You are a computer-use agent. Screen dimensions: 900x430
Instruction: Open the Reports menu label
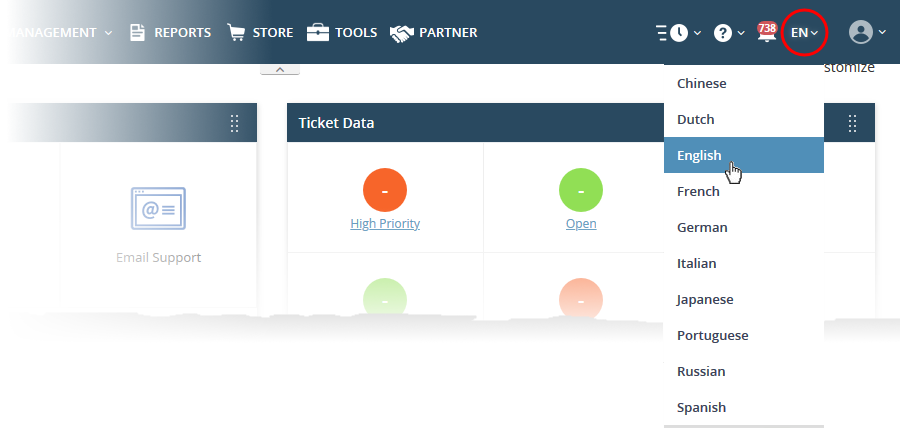[x=183, y=33]
